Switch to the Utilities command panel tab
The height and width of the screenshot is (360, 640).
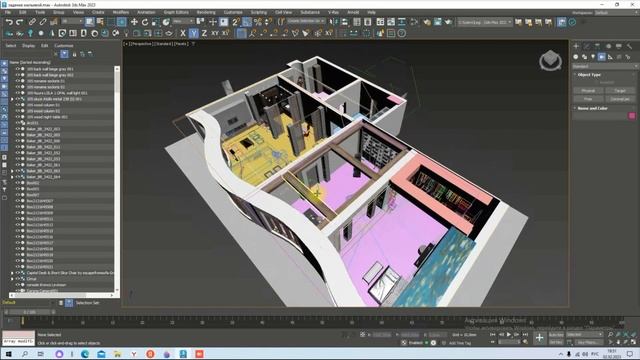tap(629, 46)
